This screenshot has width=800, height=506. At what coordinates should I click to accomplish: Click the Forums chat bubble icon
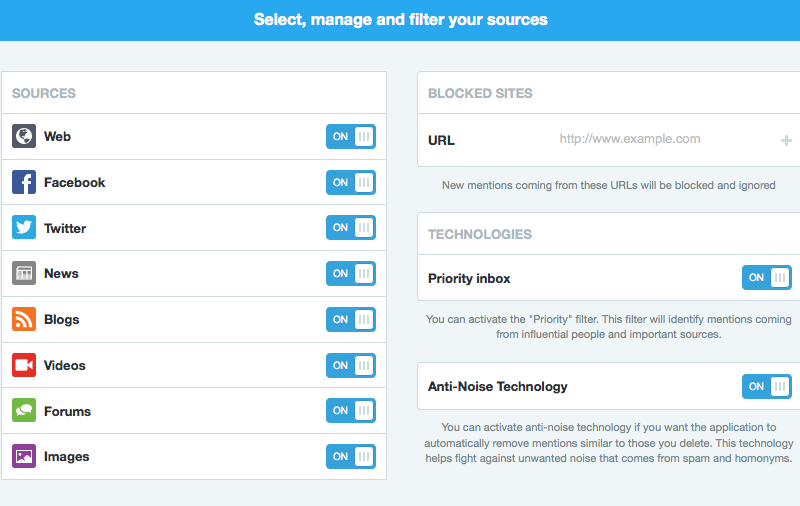(x=24, y=411)
